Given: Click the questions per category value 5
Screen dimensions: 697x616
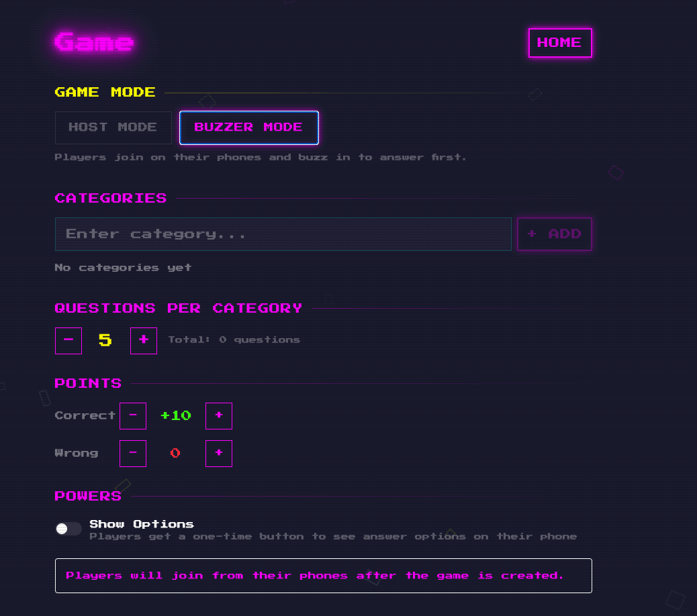Looking at the screenshot, I should tap(105, 341).
